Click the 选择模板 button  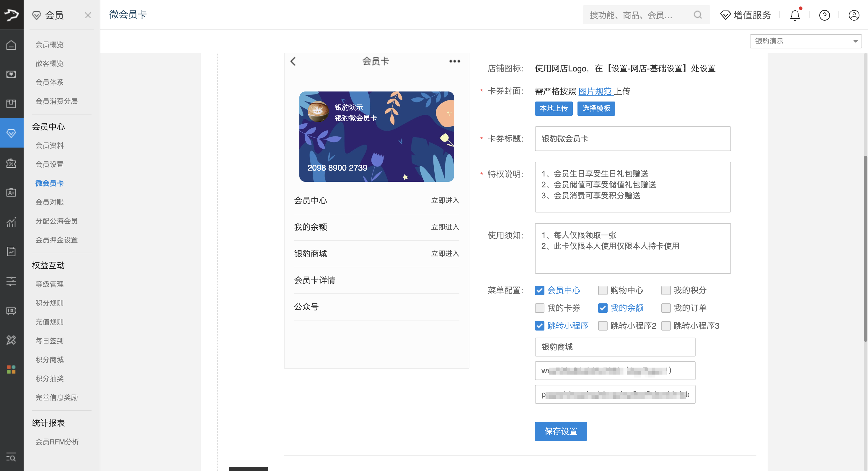pyautogui.click(x=596, y=109)
